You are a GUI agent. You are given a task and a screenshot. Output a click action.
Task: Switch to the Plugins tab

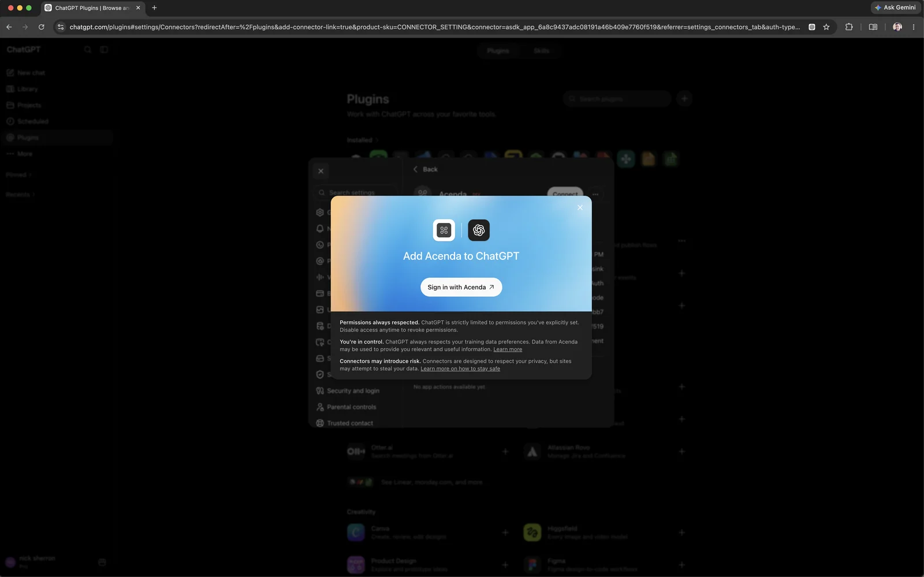[498, 51]
